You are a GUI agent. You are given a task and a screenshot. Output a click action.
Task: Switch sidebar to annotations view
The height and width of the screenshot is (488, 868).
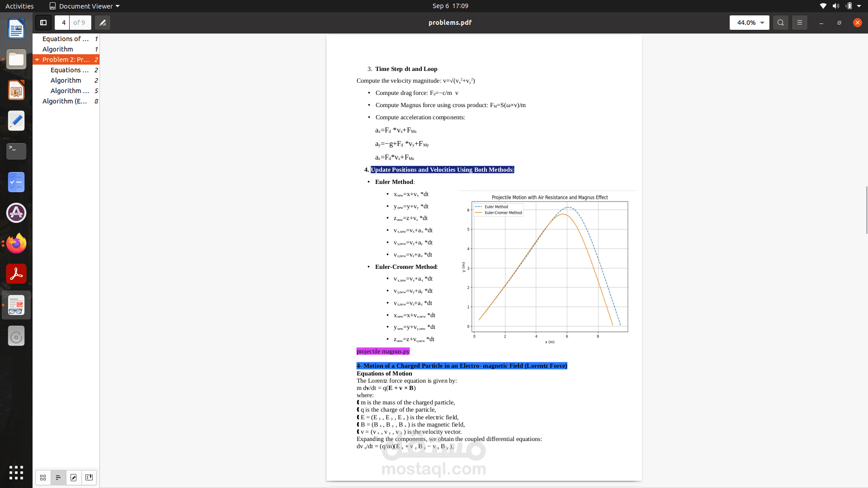[x=74, y=478]
